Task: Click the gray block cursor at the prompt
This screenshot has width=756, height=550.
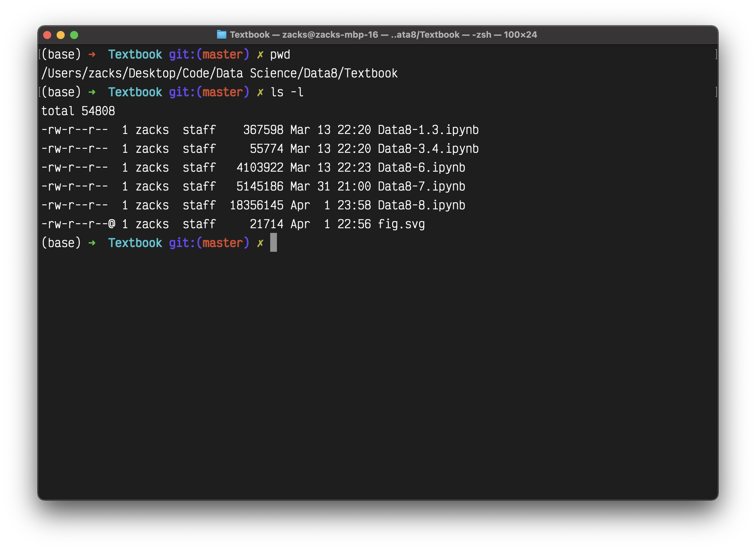Action: (274, 242)
